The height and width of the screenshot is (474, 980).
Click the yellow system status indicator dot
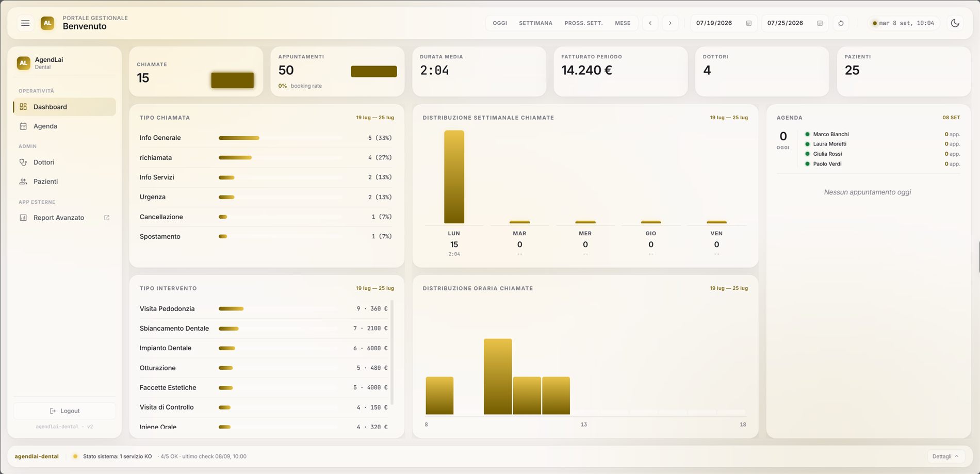point(75,456)
